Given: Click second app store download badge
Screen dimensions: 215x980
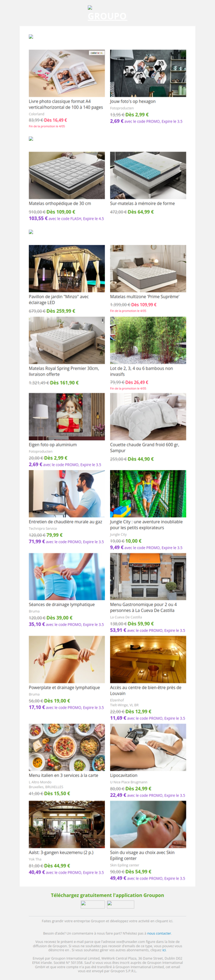Looking at the screenshot, I should [x=120, y=904].
